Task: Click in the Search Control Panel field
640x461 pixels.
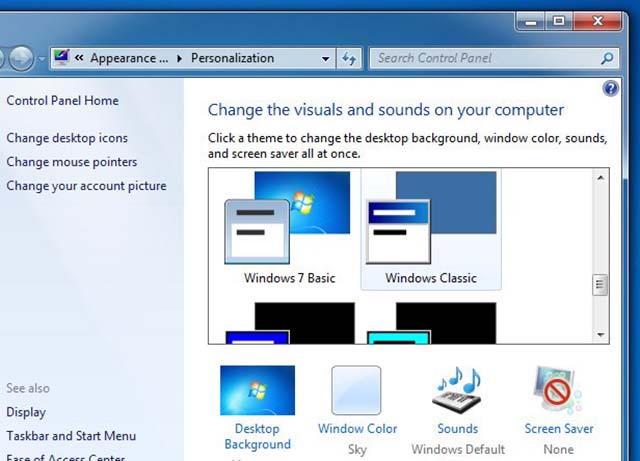Action: [x=486, y=58]
